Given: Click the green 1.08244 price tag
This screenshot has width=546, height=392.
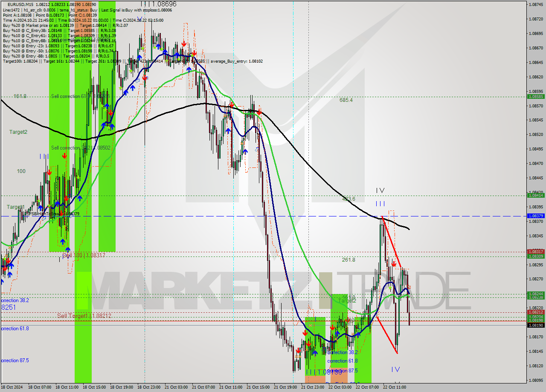Looking at the screenshot, I should (x=536, y=294).
